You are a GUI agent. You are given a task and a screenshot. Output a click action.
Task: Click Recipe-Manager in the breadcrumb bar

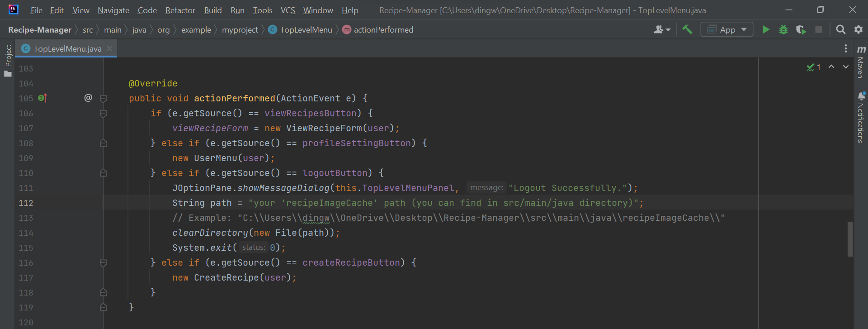click(x=40, y=29)
